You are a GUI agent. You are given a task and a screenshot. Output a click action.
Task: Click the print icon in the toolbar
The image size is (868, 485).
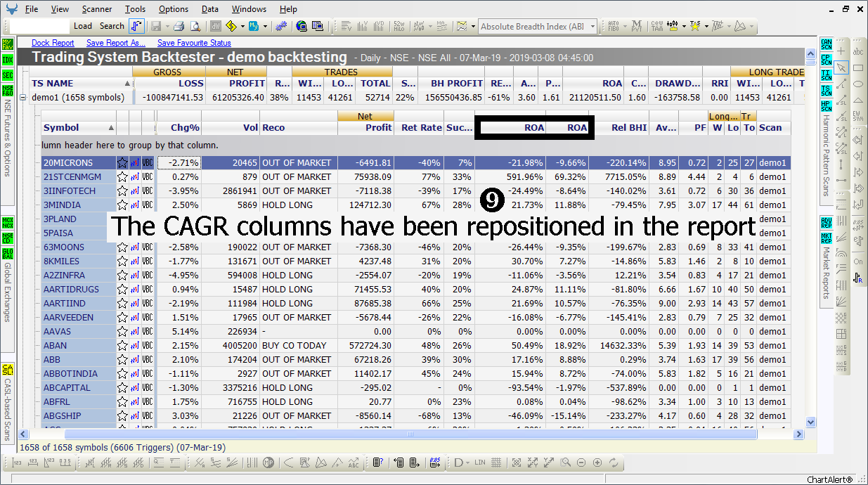(179, 26)
